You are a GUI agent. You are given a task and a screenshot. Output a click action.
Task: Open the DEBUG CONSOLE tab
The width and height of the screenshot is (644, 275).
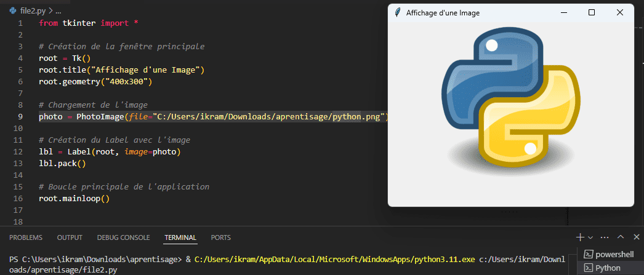123,237
